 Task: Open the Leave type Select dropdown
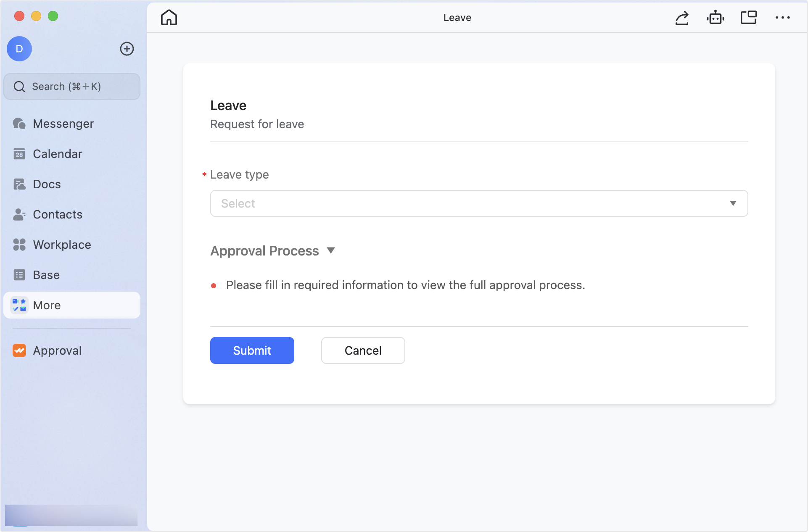pos(479,203)
